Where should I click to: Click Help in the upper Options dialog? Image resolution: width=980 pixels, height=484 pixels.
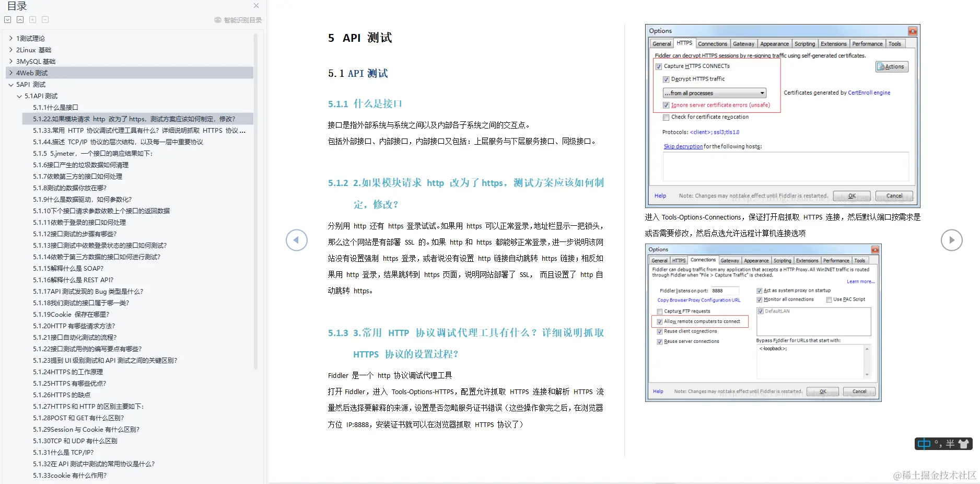pos(660,196)
